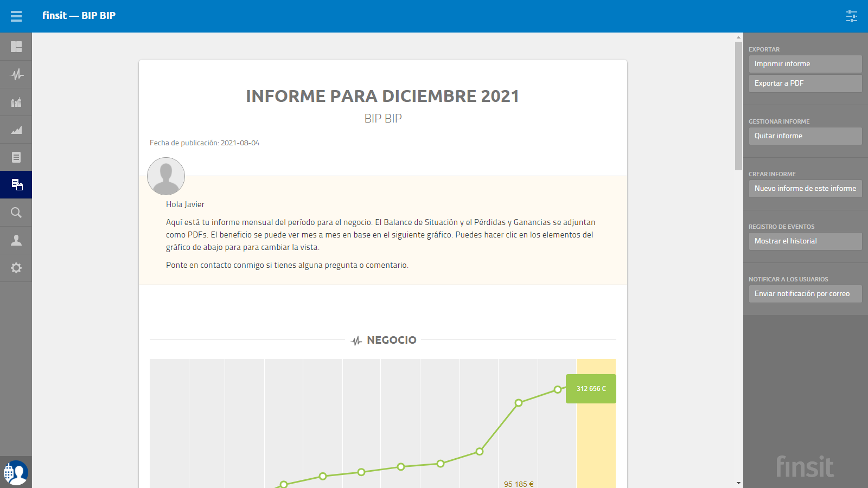Click the scrollbar up arrow
The image size is (868, 488).
tap(738, 37)
